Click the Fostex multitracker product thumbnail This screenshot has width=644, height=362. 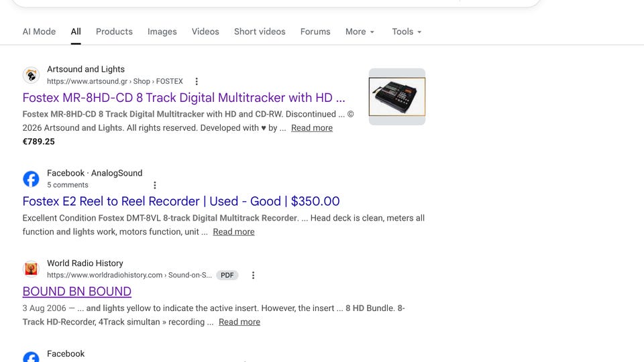[397, 97]
